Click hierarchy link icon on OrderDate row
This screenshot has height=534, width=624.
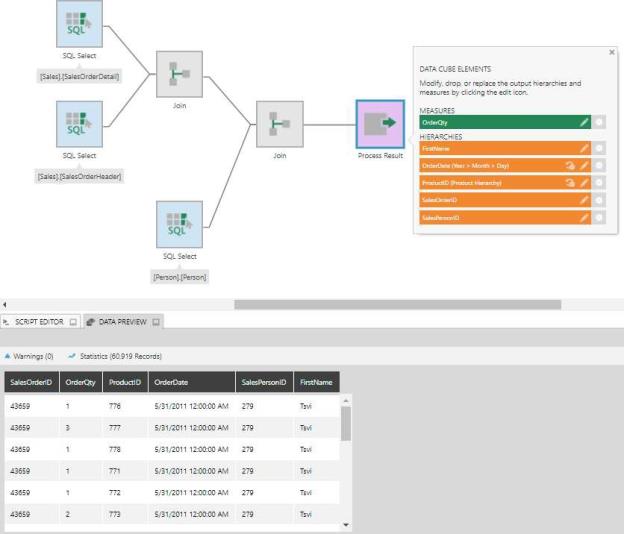coord(569,165)
